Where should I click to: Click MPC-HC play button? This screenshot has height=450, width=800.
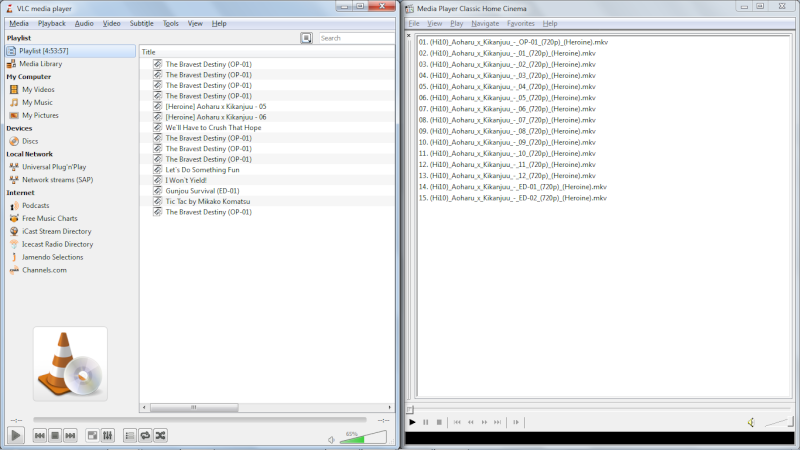(x=412, y=422)
